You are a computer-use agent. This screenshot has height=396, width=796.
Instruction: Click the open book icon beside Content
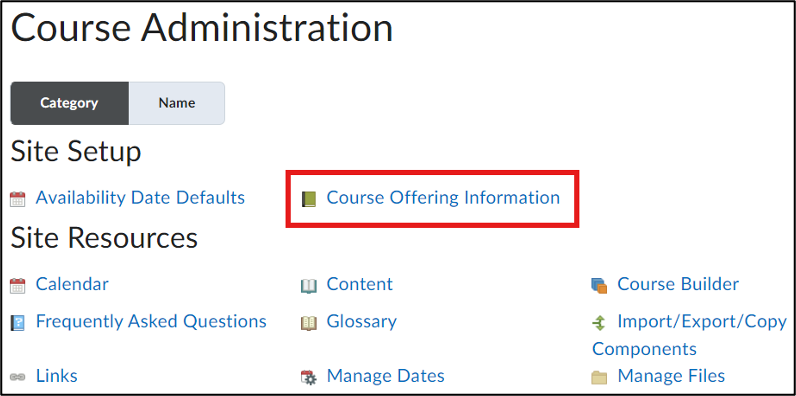[309, 286]
